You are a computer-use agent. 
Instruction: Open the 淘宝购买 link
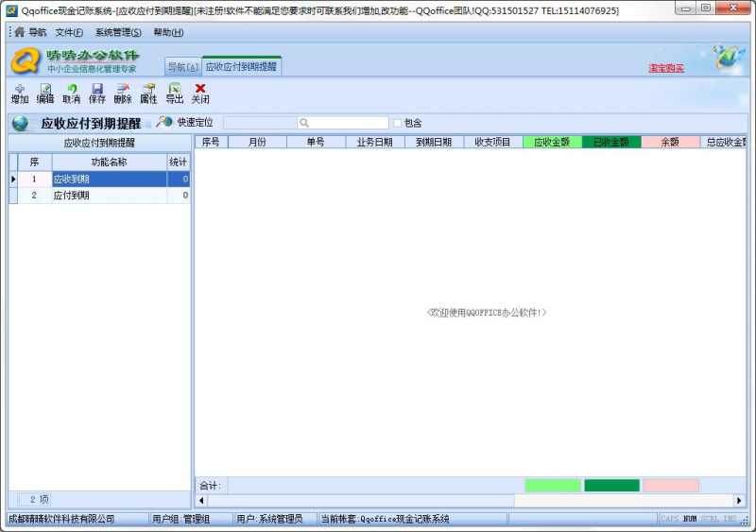tap(666, 68)
